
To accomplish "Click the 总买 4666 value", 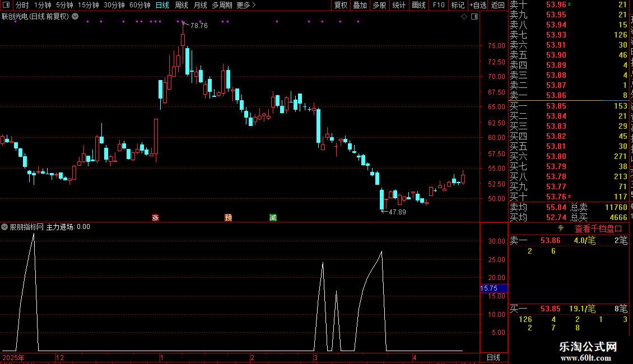I will pyautogui.click(x=618, y=217).
